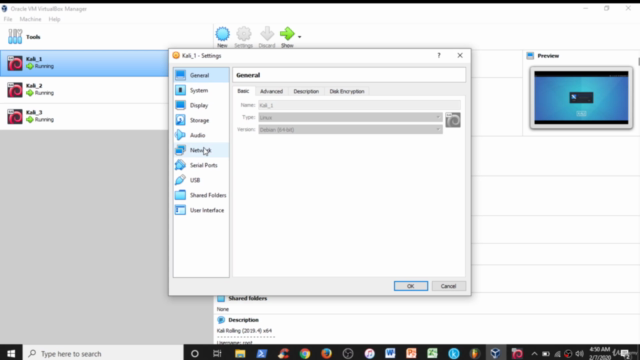
Task: Open Google Chrome from the taskbar
Action: click(x=305, y=353)
